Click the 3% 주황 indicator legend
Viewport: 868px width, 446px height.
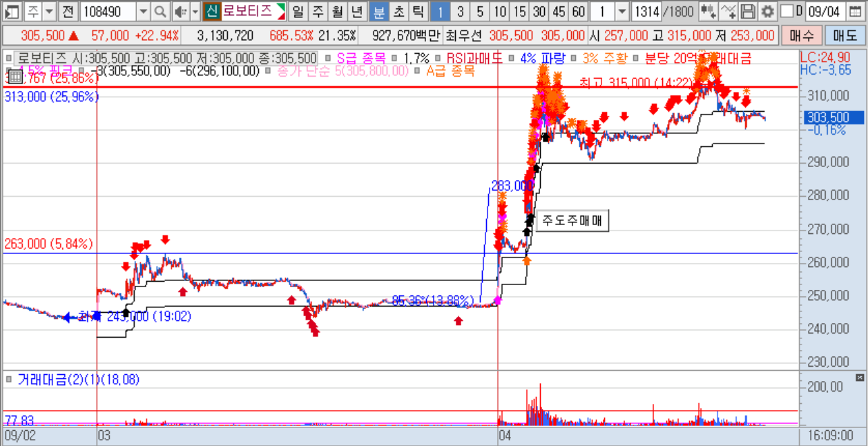pyautogui.click(x=606, y=59)
